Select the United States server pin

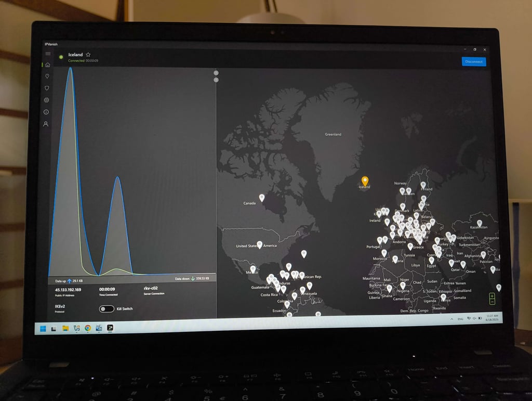click(x=260, y=244)
